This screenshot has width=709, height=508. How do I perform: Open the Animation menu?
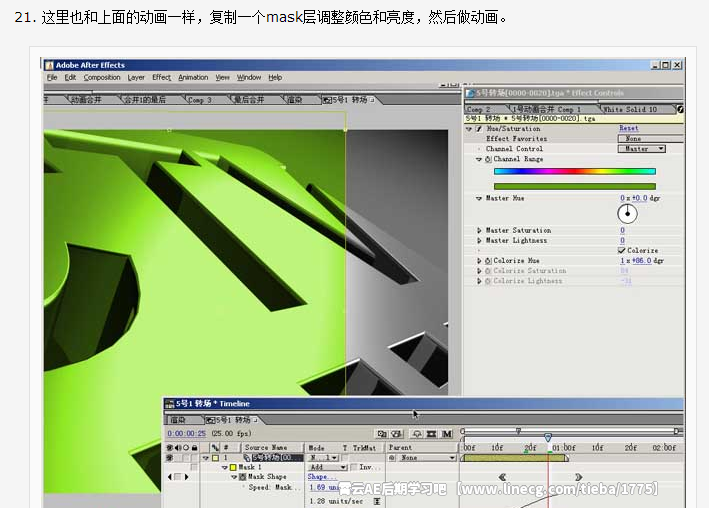(193, 77)
